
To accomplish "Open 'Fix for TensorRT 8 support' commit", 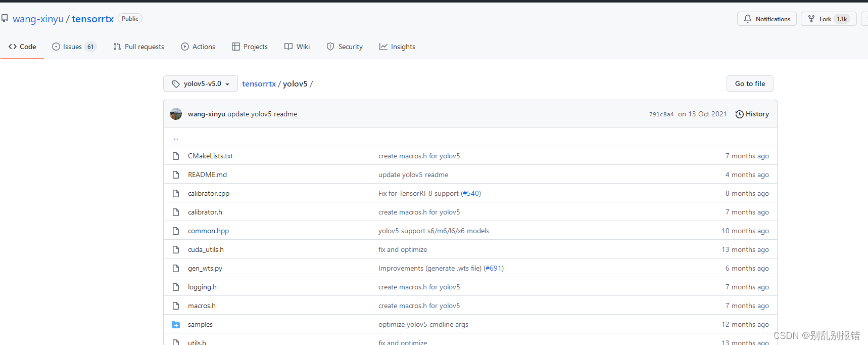I will click(418, 193).
